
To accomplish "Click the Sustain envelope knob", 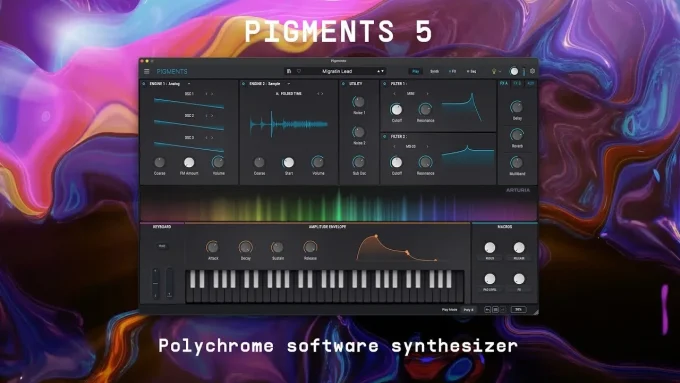I will pyautogui.click(x=278, y=247).
